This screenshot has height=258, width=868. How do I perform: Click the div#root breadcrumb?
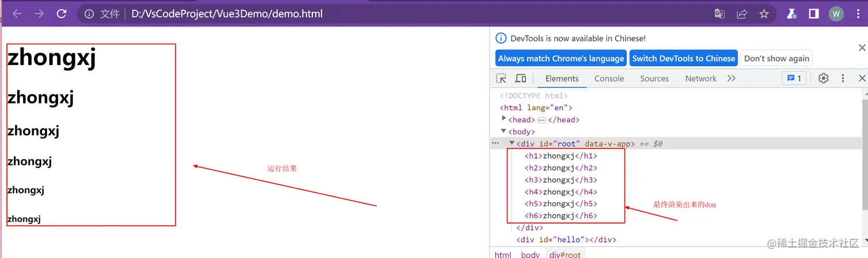(565, 254)
